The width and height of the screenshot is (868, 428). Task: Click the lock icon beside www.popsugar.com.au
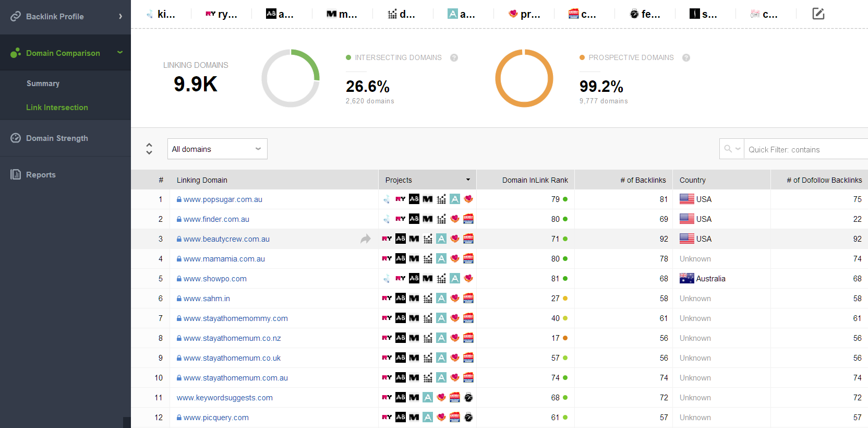tap(179, 199)
